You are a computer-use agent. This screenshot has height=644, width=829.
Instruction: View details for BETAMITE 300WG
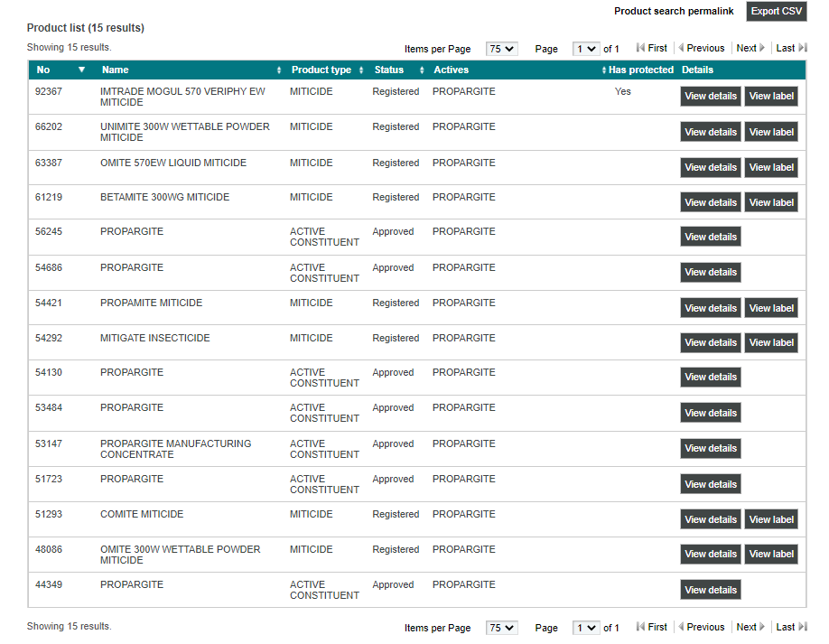(711, 202)
